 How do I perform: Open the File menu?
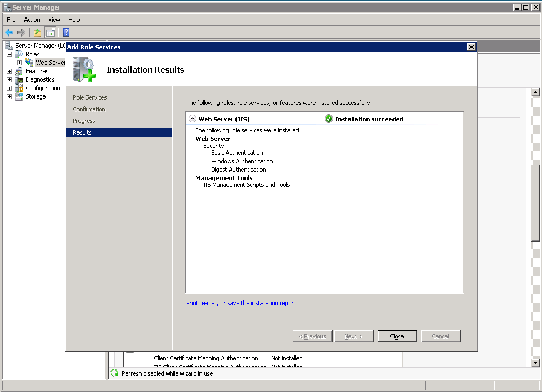(x=11, y=20)
